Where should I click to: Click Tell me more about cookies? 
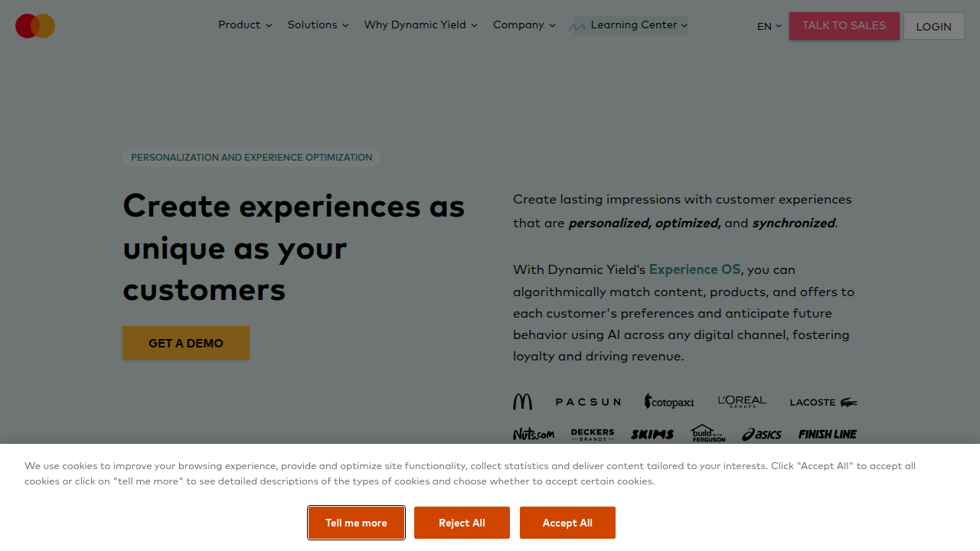pyautogui.click(x=356, y=523)
